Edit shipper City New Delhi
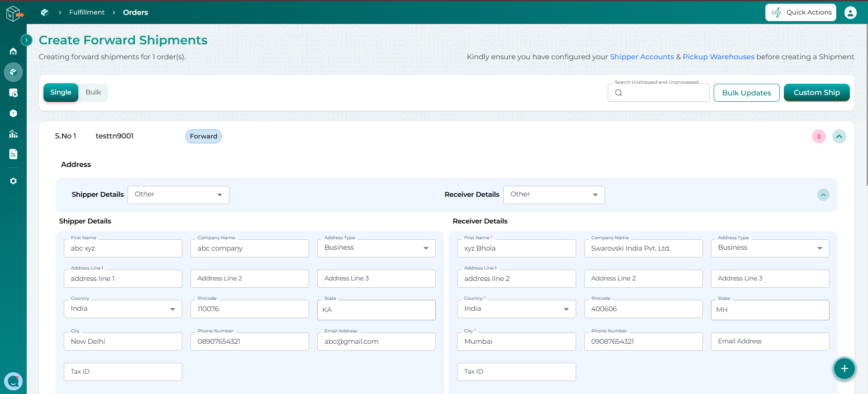This screenshot has height=394, width=868. tap(123, 342)
